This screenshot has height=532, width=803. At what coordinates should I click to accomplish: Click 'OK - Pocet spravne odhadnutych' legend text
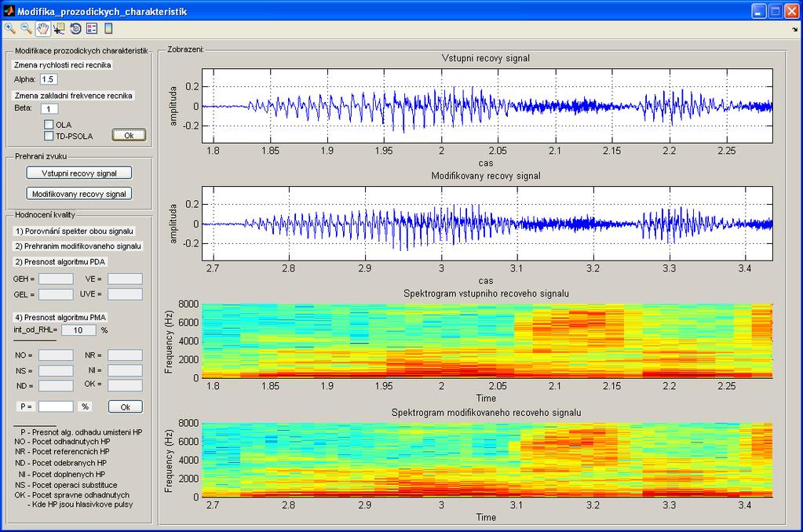pyautogui.click(x=71, y=495)
